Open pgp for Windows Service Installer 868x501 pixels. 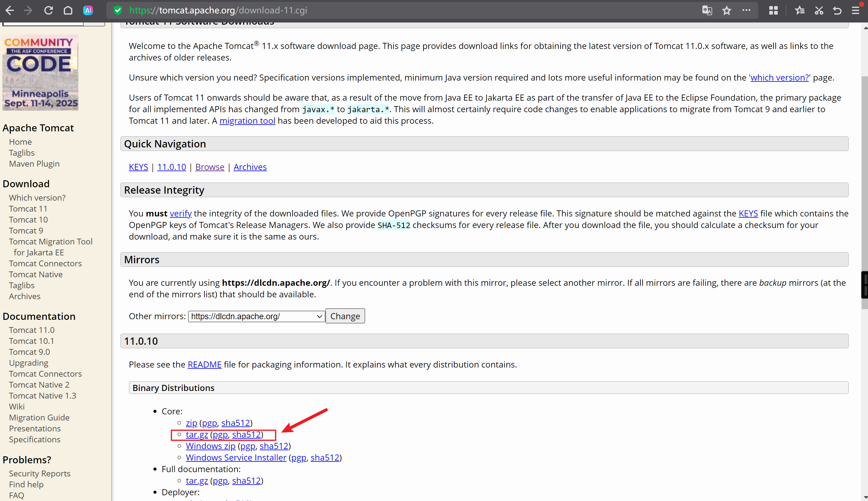point(299,458)
